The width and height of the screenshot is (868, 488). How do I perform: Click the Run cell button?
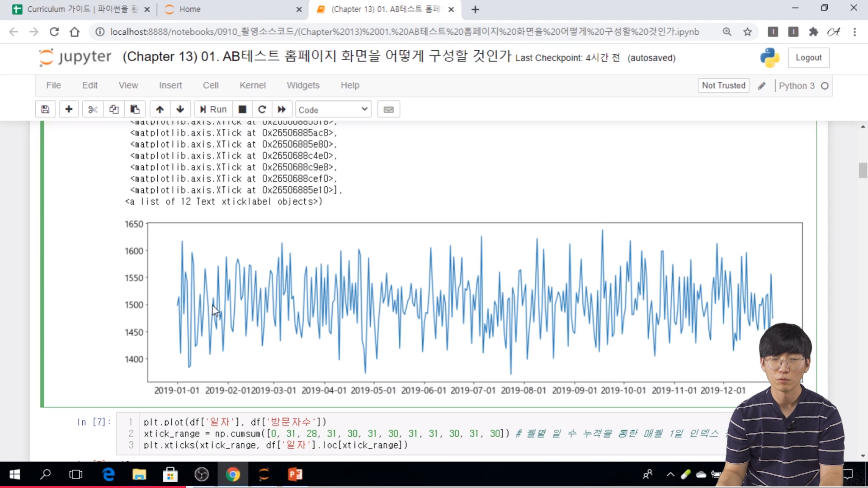click(213, 109)
